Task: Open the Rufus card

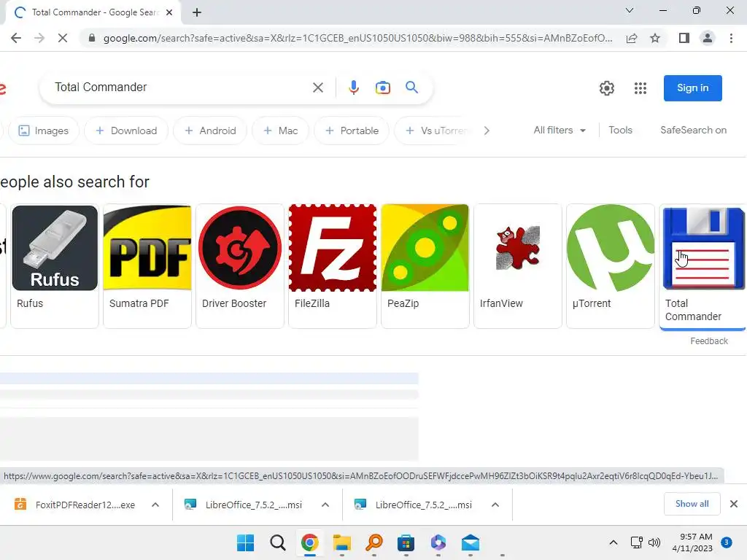Action: click(55, 265)
